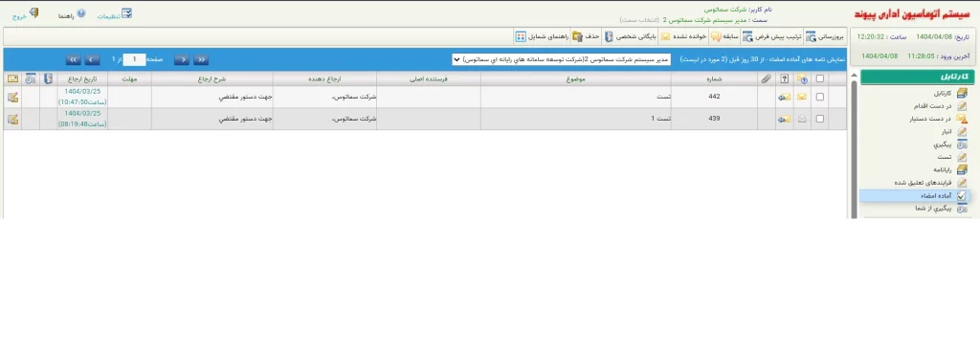
Task: Click the انتخاب سمت link
Action: tap(638, 20)
